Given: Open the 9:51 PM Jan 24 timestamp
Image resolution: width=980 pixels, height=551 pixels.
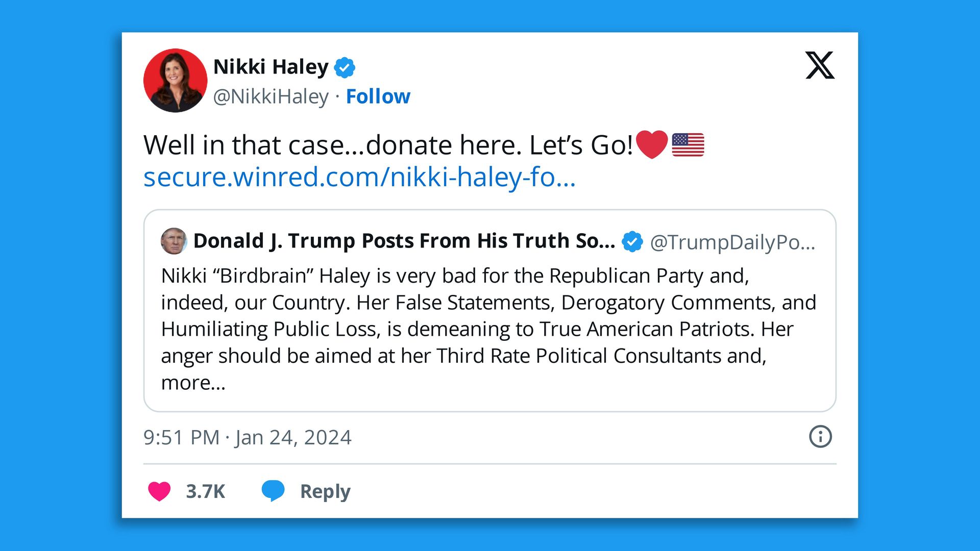Looking at the screenshot, I should 248,437.
